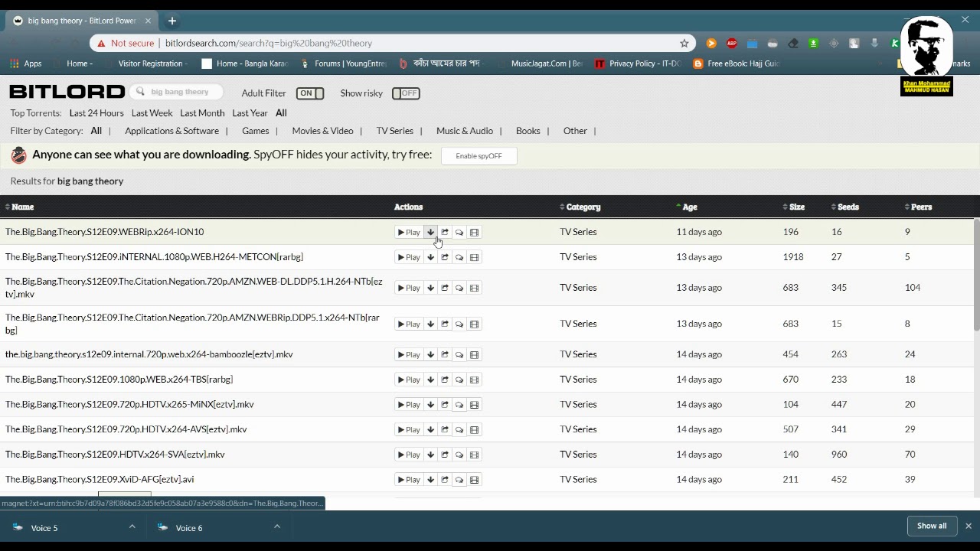The width and height of the screenshot is (980, 551).
Task: Filter by Music & Audio category
Action: pos(465,131)
